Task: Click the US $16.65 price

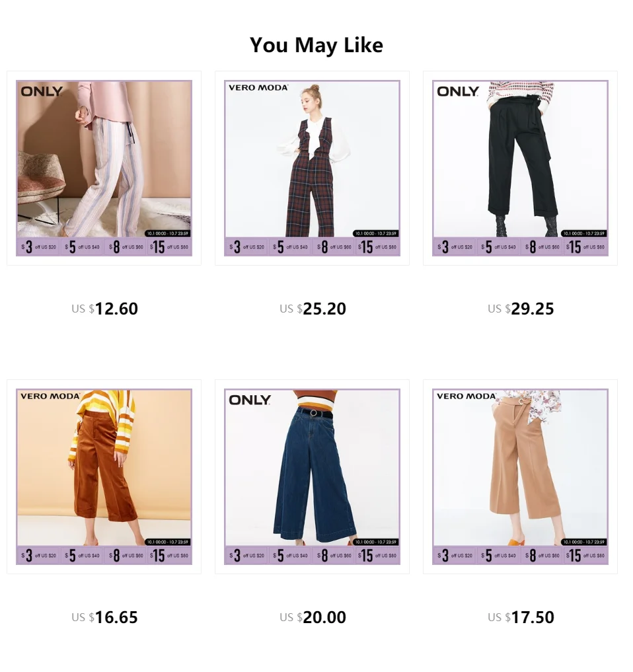Action: 104,617
